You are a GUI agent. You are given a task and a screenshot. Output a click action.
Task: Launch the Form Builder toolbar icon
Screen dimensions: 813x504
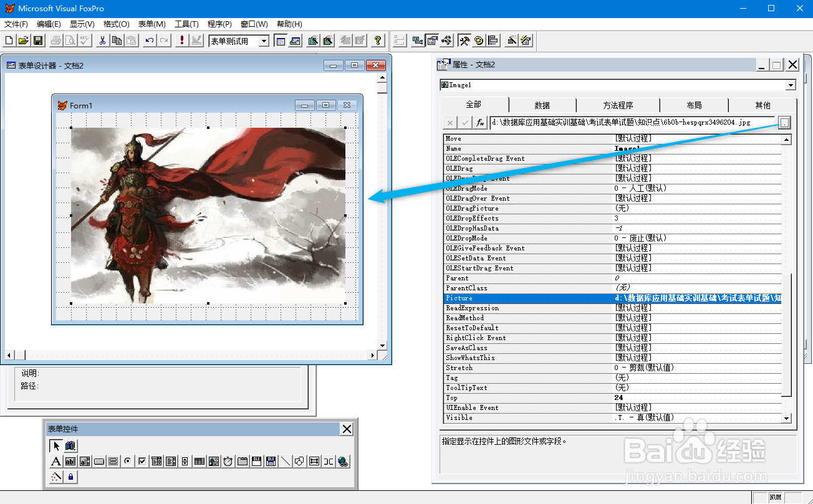[x=512, y=40]
